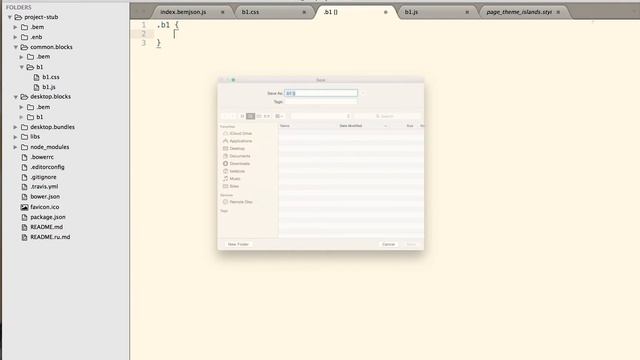This screenshot has width=640, height=360.
Task: Expand the b1 folder arrow under desktop.blocks
Action: pos(22,117)
